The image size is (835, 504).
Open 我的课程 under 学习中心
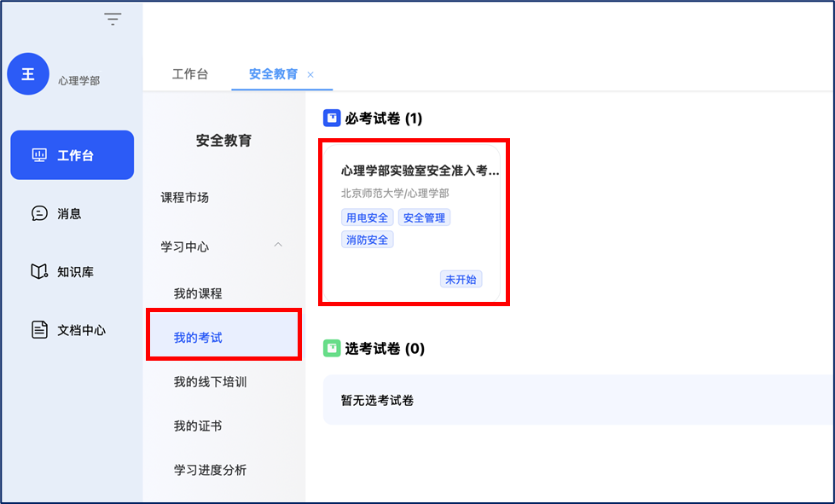point(198,293)
